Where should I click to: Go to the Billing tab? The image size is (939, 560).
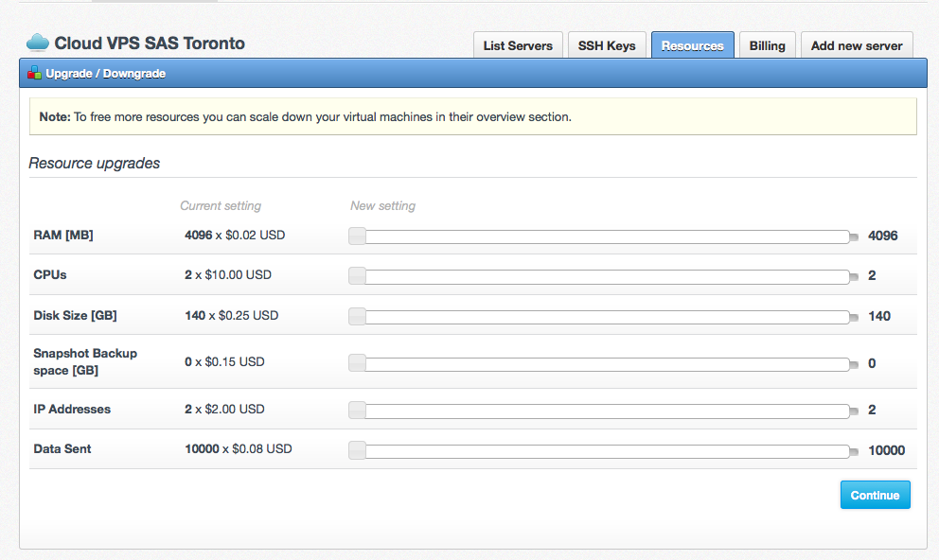coord(767,45)
